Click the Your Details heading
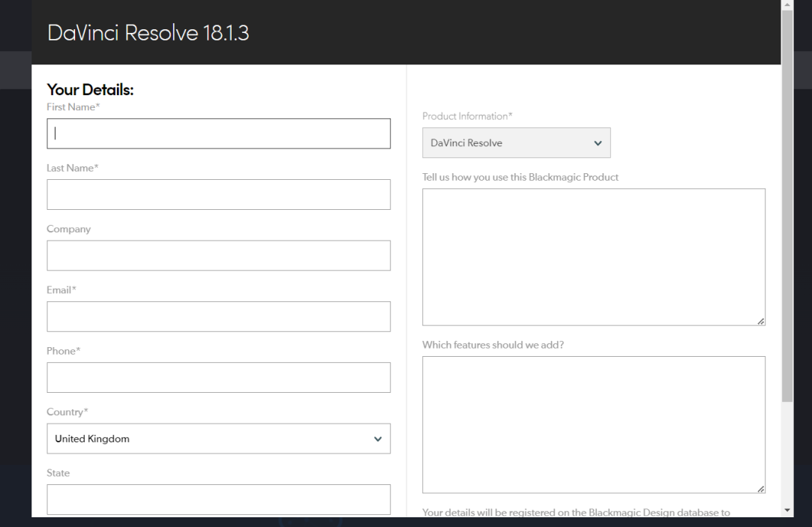 (90, 89)
